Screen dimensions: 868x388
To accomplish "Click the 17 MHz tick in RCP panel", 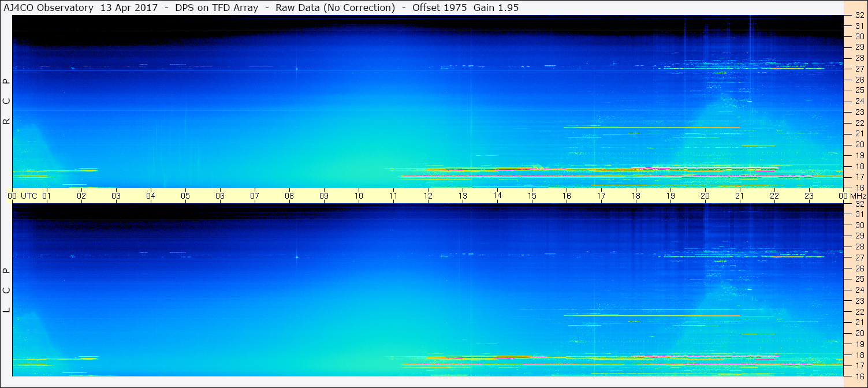I will [859, 177].
